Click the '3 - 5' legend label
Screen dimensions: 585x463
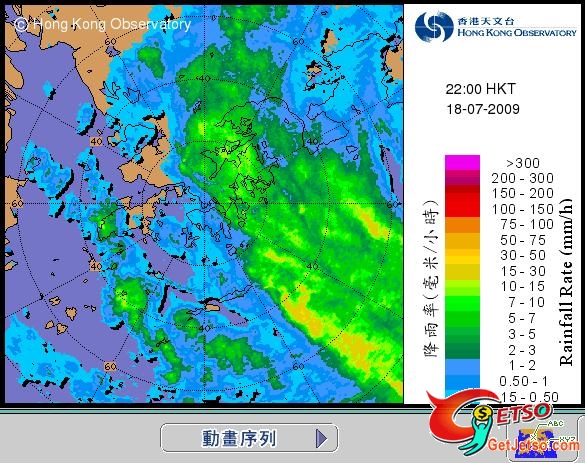[x=522, y=334]
